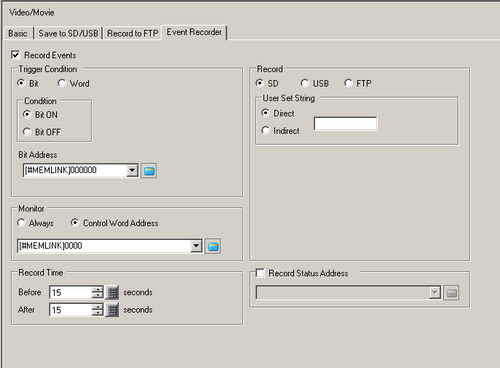Switch to the Basic tab
This screenshot has width=500, height=368.
coord(18,33)
